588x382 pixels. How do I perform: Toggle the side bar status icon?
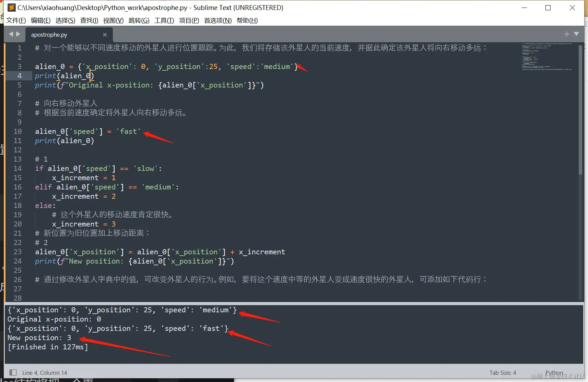(x=13, y=372)
